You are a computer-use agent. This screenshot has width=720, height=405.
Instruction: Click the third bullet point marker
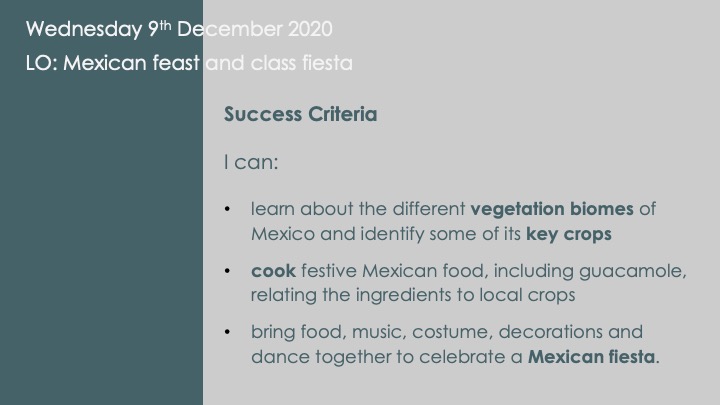[227, 332]
